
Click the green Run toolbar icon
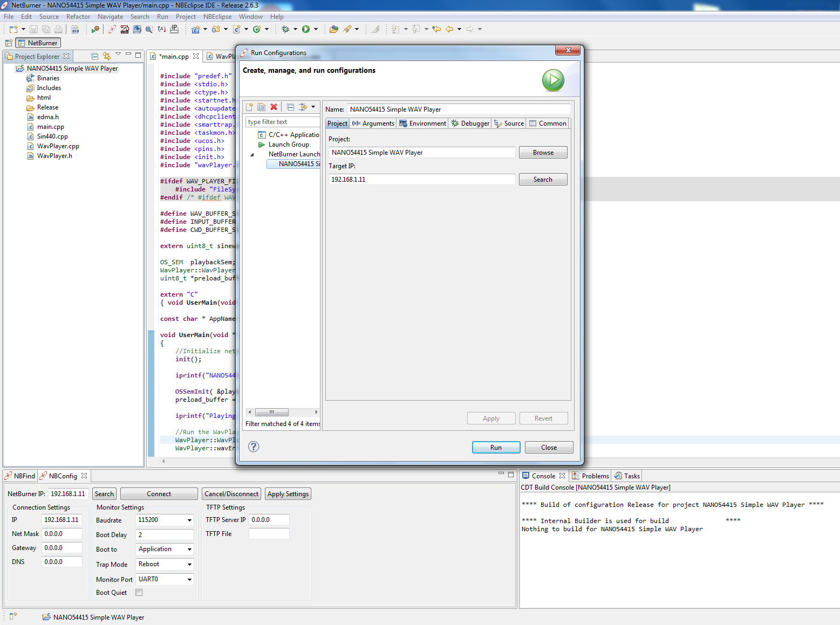click(x=306, y=29)
